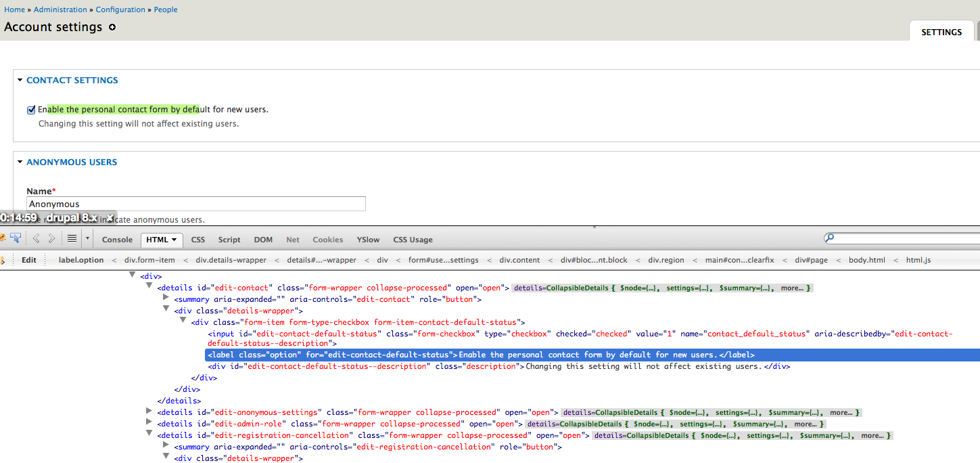This screenshot has height=463, width=980.
Task: Open the Firebug panel list icon
Action: 71,238
